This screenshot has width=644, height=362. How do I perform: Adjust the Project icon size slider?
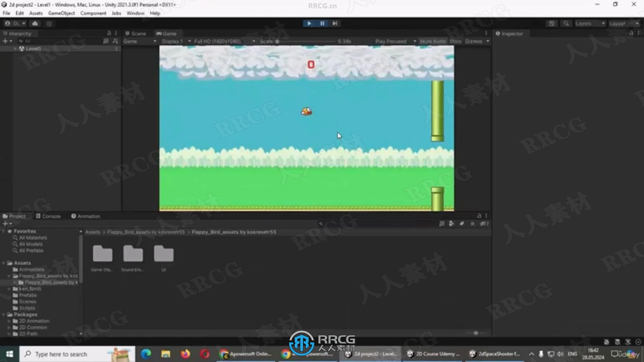pyautogui.click(x=476, y=333)
